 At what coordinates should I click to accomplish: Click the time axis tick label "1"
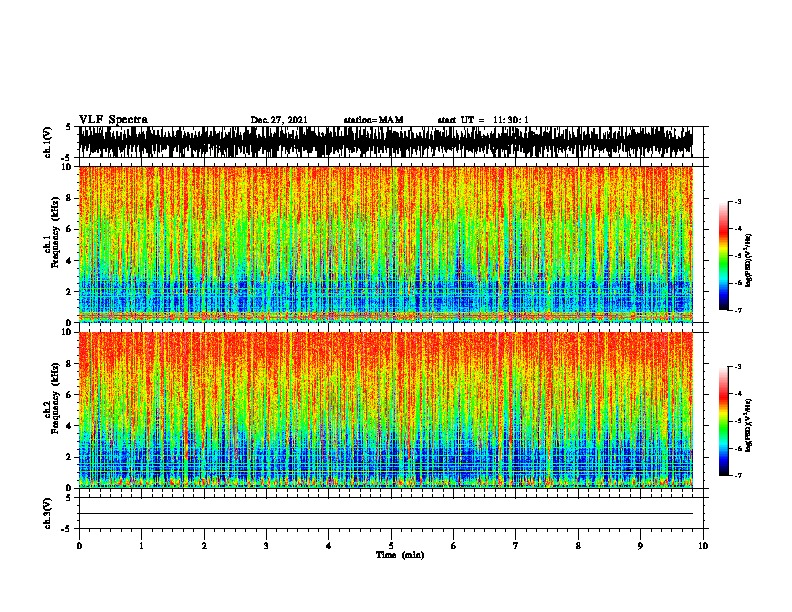pos(141,546)
